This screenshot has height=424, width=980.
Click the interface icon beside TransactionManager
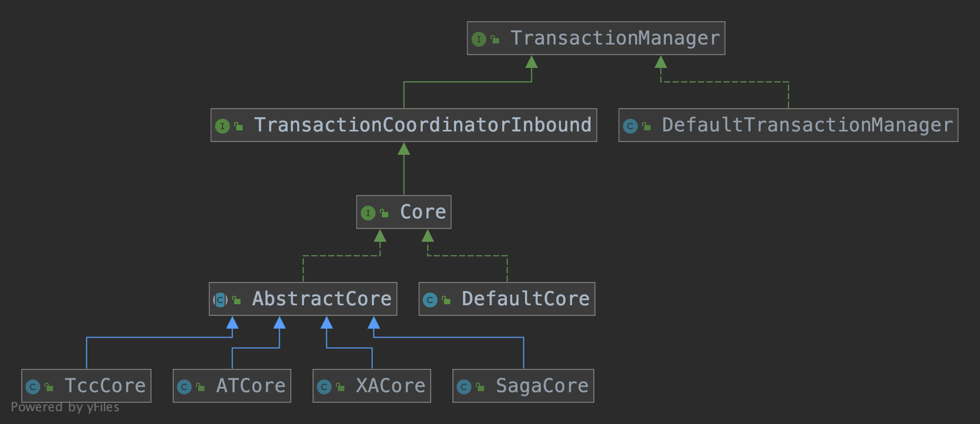click(478, 39)
